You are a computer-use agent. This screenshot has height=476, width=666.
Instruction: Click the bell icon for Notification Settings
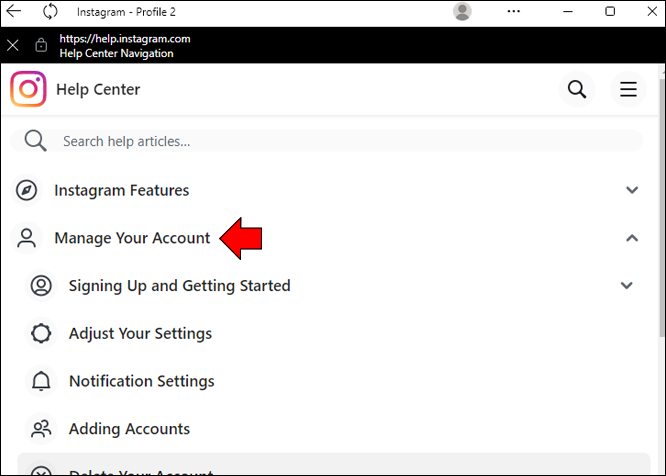pos(41,381)
